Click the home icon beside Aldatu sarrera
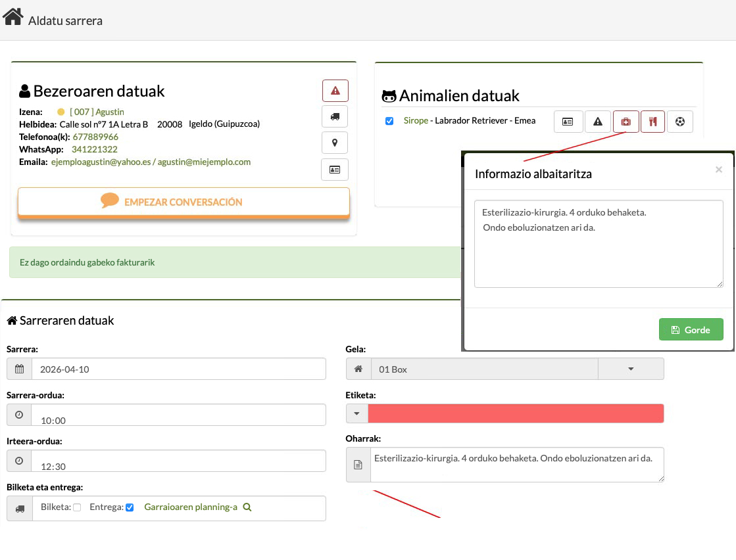This screenshot has height=560, width=736. click(13, 18)
